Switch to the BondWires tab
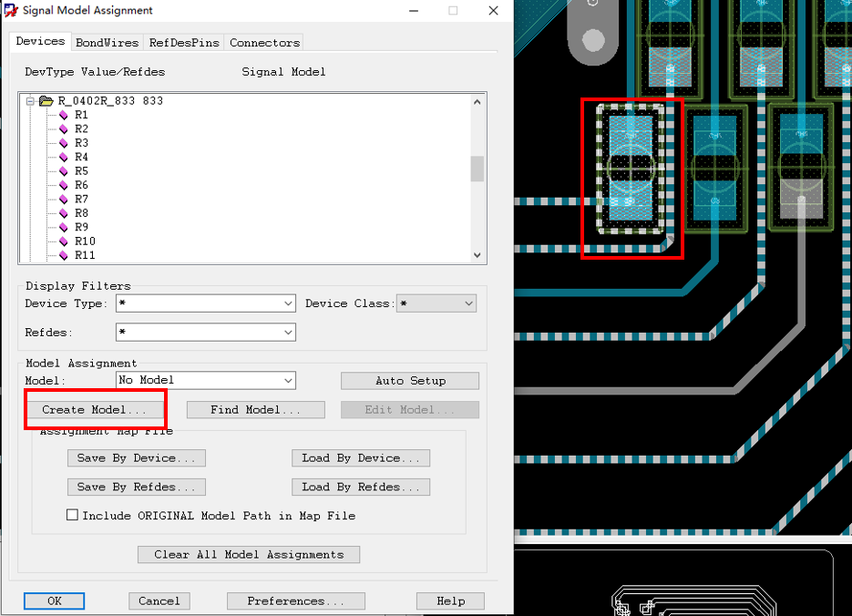The height and width of the screenshot is (616, 852). coord(107,42)
